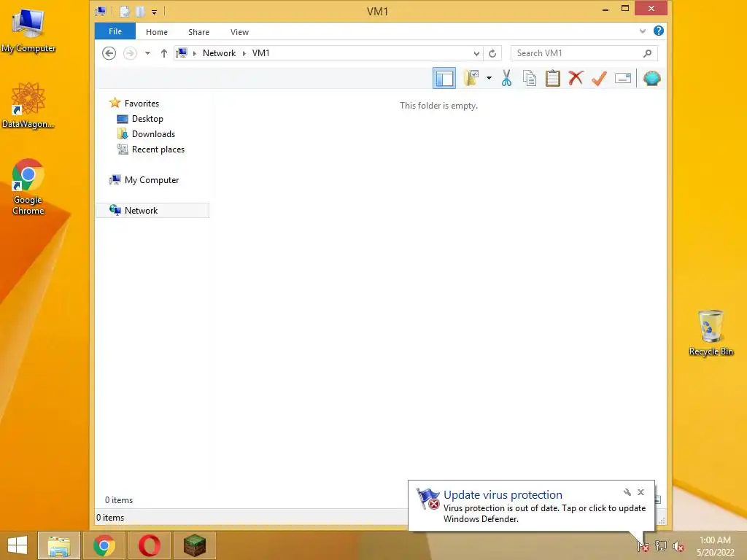Refresh the VM1 folder
This screenshot has height=560, width=747.
coord(492,53)
